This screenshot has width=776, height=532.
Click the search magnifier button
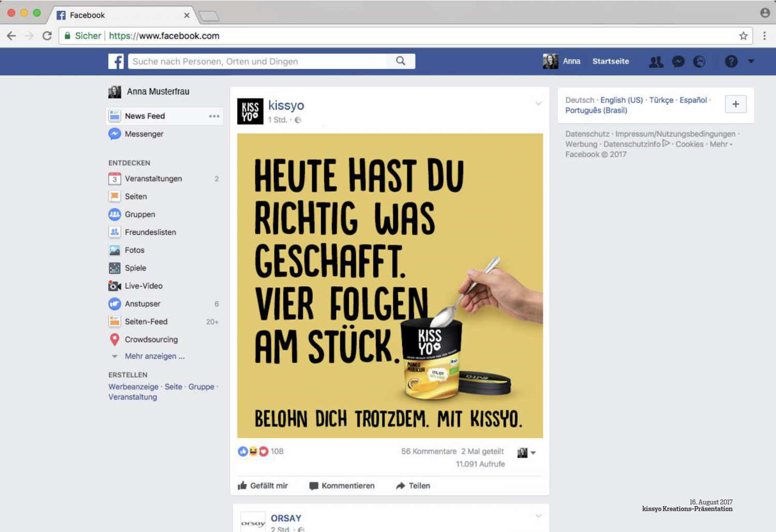tap(400, 61)
